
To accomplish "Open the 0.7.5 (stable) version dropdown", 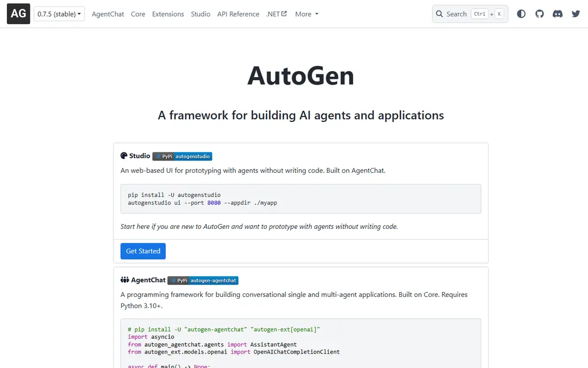I will tap(59, 14).
